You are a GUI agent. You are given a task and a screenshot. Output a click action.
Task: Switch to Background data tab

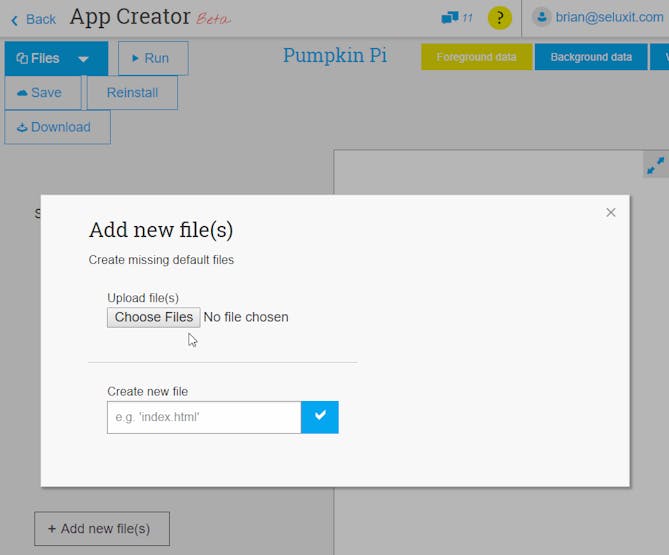[590, 57]
